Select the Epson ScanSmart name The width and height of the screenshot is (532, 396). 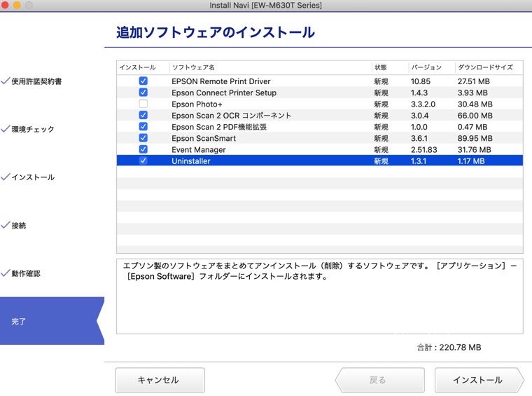[x=204, y=138]
